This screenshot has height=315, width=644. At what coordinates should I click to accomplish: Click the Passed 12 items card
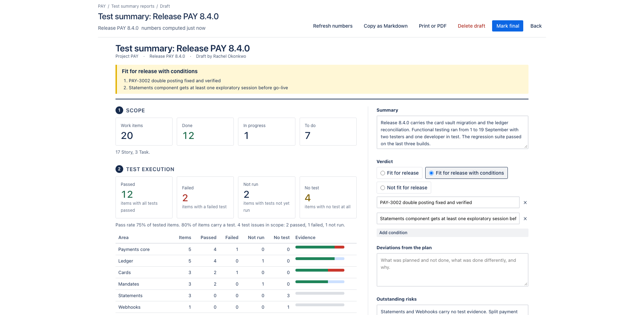(x=144, y=197)
